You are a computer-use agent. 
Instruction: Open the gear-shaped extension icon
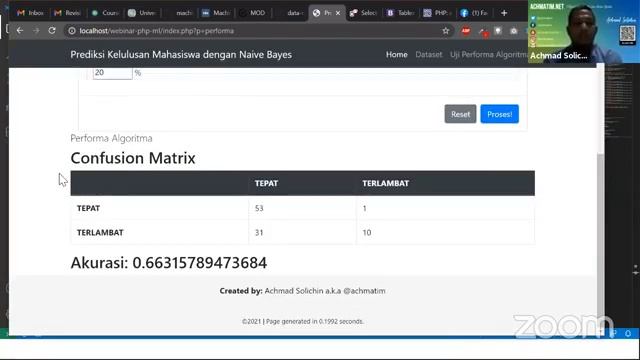click(x=514, y=31)
